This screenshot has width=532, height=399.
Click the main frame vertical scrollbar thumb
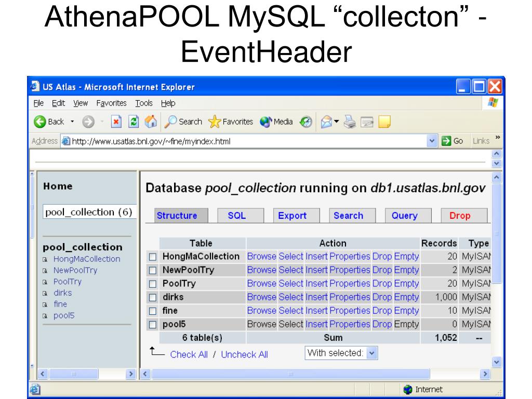pyautogui.click(x=496, y=233)
